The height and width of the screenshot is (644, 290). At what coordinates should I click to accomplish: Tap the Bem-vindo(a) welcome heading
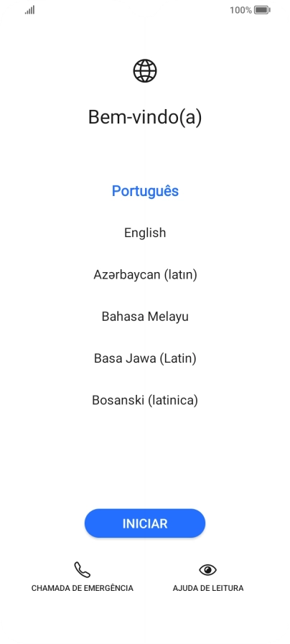145,118
